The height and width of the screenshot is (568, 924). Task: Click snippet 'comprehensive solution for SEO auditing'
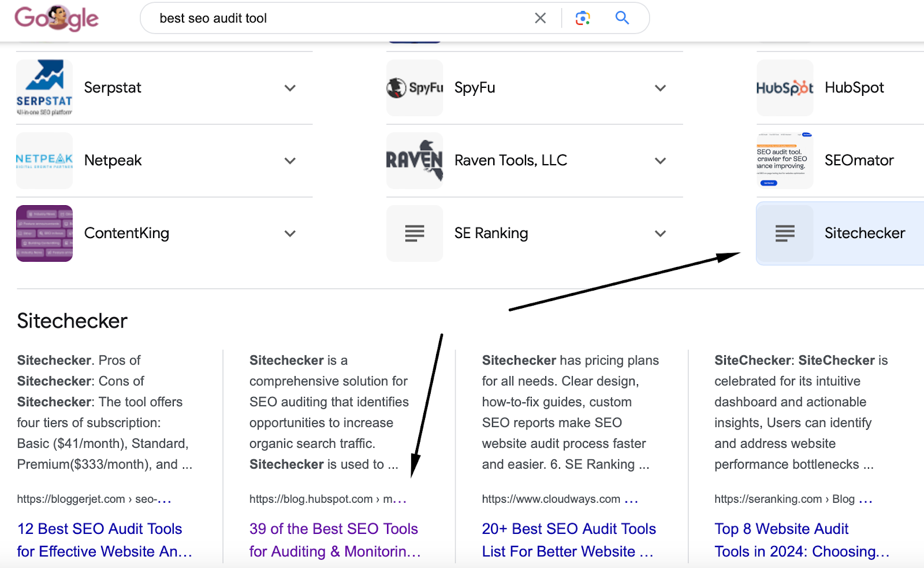click(329, 412)
